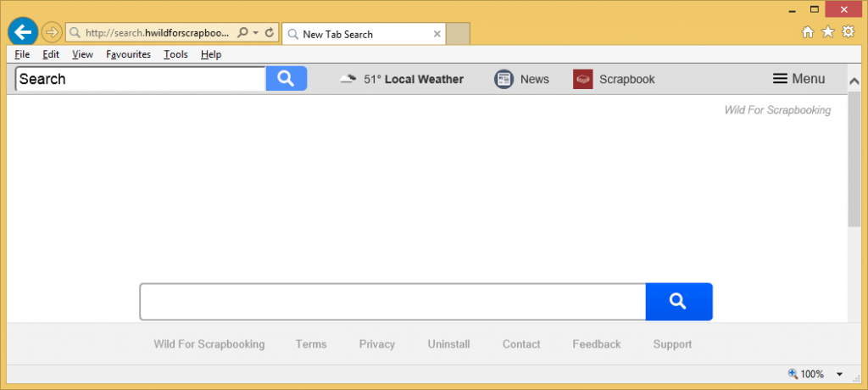Viewport: 868px width, 390px height.
Task: Click the large blue search button
Action: (x=679, y=302)
